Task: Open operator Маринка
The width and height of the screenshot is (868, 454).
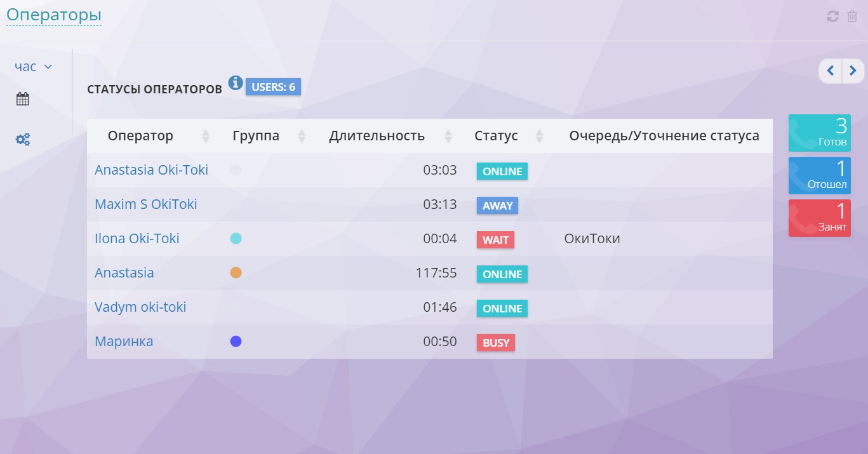Action: (124, 342)
